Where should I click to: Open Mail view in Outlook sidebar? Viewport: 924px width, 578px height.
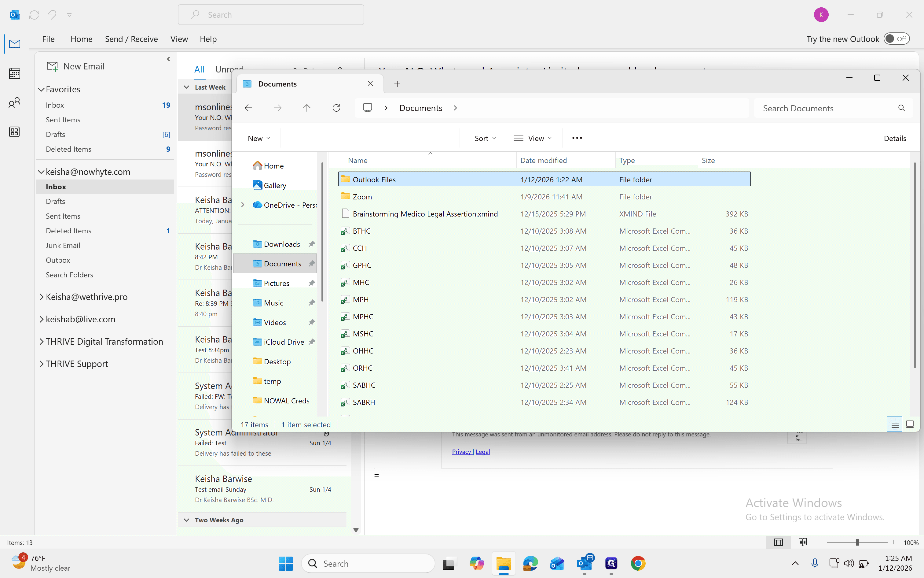(14, 43)
